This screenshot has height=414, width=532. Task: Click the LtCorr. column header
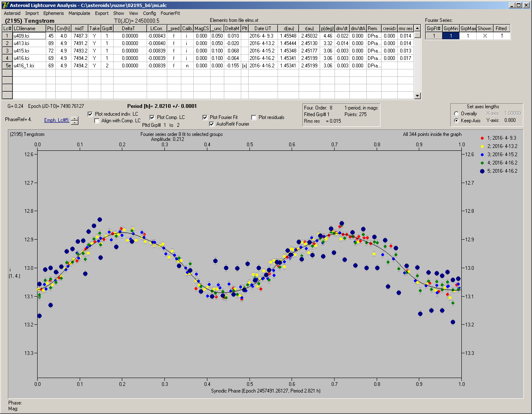click(x=157, y=29)
